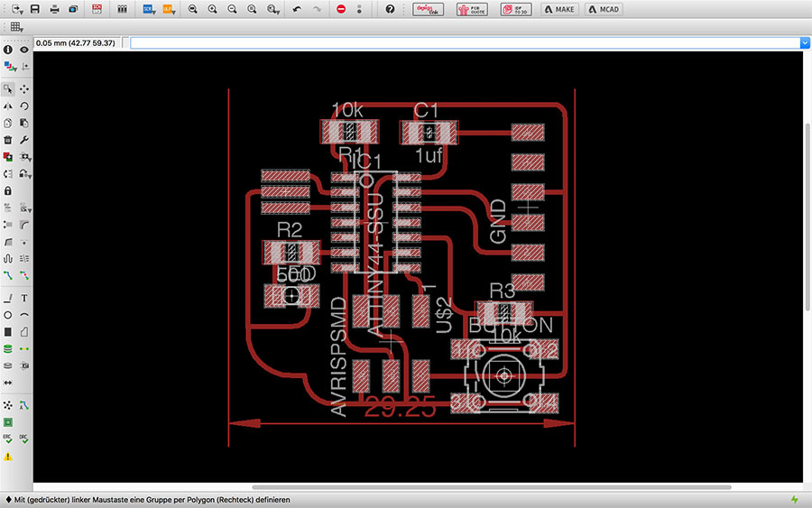Select the Mirror tool
Viewport: 812px width, 508px height.
tap(8, 106)
